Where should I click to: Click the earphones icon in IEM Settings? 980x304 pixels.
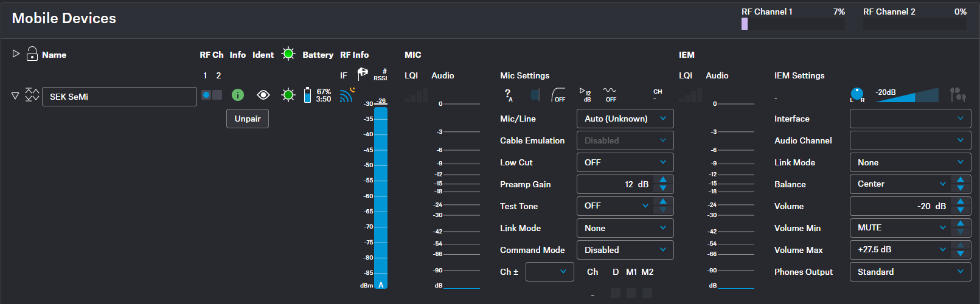(958, 95)
